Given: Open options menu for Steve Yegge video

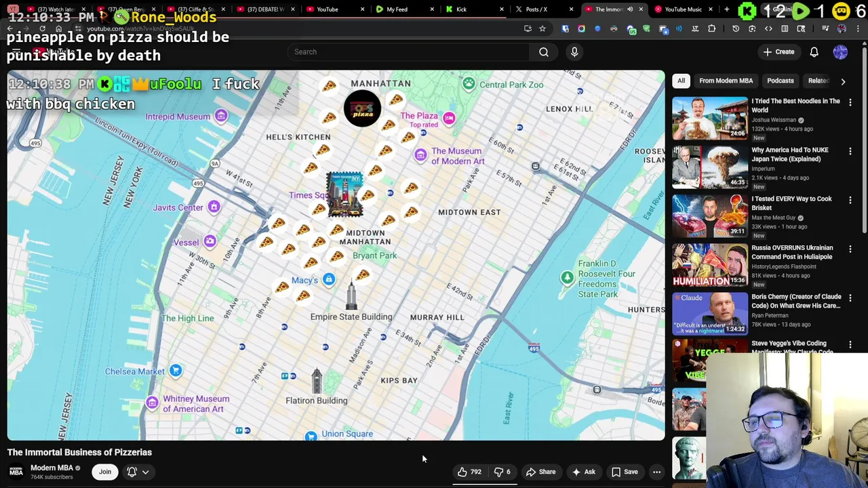Looking at the screenshot, I should pos(850,345).
